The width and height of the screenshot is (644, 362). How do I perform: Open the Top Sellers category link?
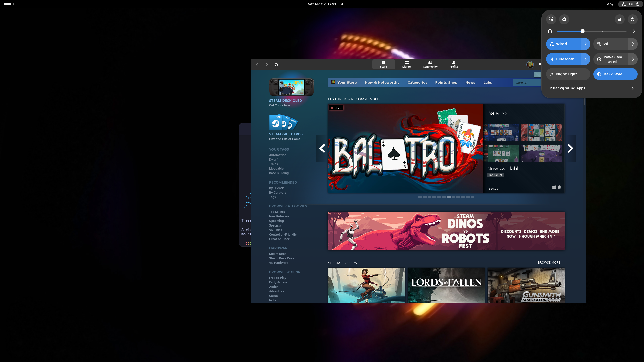277,212
